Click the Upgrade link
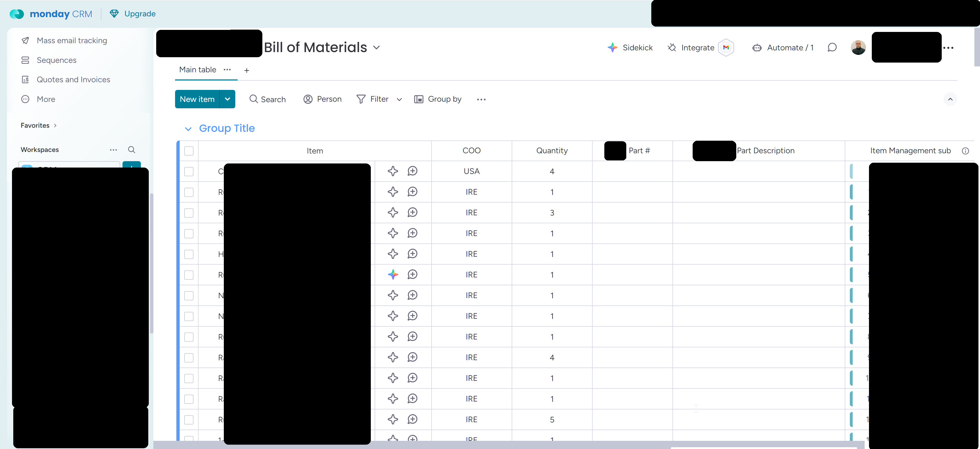 (x=140, y=14)
